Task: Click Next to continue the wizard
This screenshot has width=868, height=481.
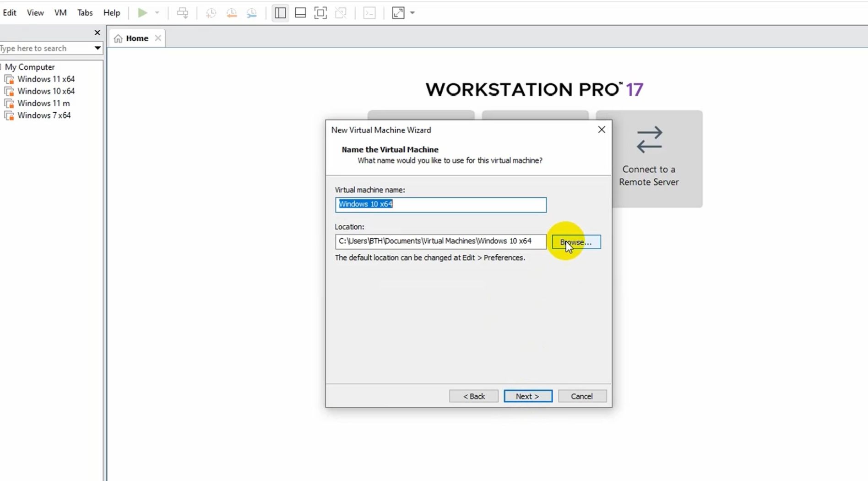Action: 528,396
